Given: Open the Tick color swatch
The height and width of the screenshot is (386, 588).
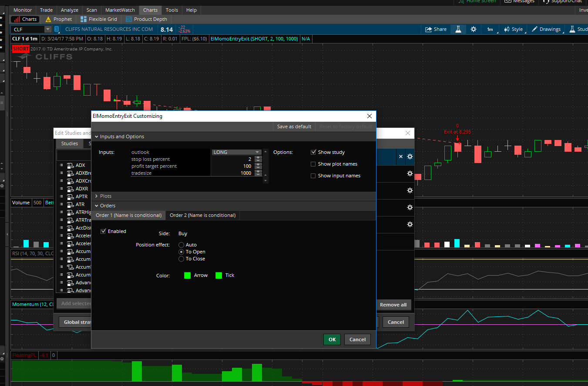Looking at the screenshot, I should pos(219,275).
